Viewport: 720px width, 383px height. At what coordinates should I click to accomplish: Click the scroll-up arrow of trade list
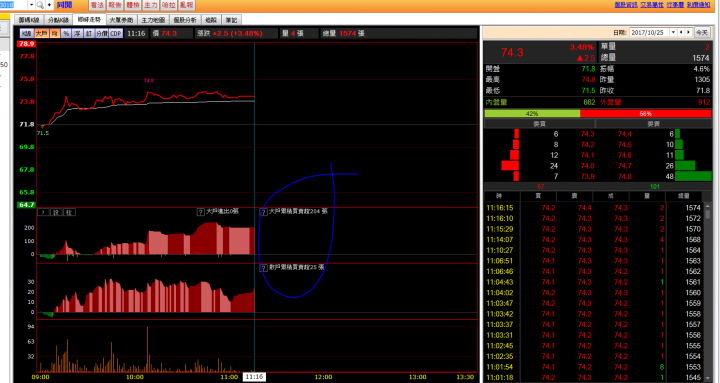click(707, 207)
